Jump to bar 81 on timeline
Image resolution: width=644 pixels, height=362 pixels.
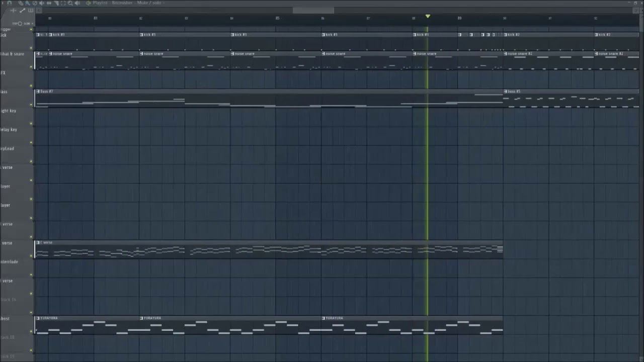click(x=95, y=19)
